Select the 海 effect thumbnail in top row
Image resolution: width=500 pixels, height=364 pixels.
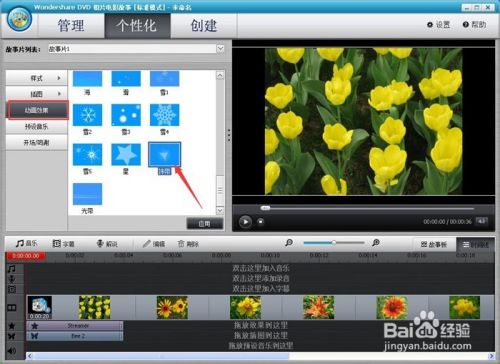coord(87,79)
